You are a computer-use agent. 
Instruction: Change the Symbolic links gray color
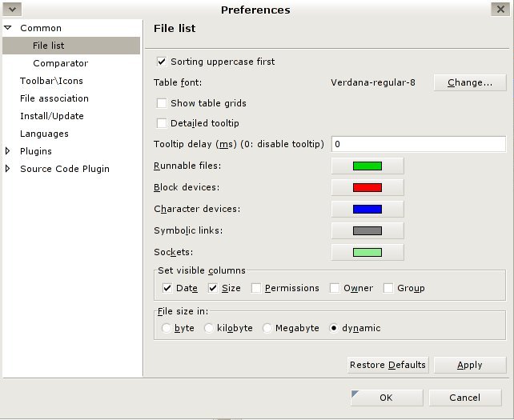(367, 230)
